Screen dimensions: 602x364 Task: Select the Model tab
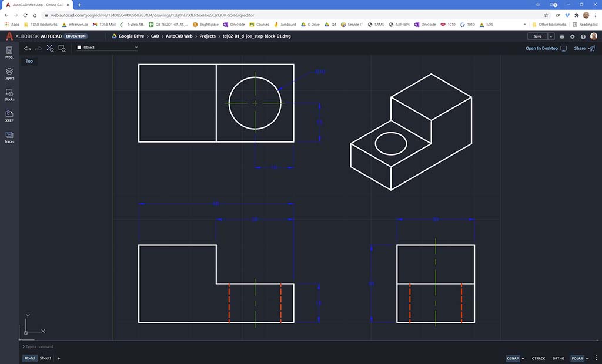click(29, 358)
